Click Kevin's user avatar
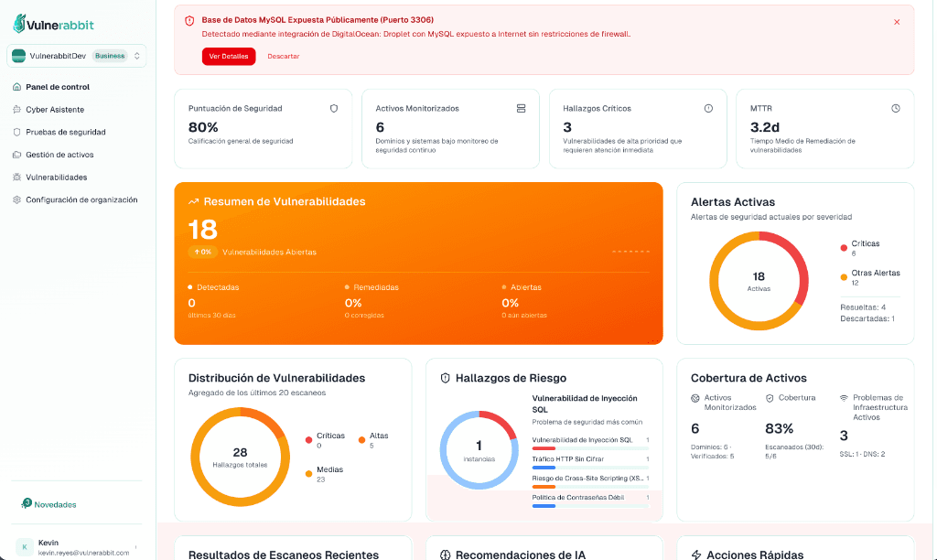Viewport: 937px width, 560px height. coord(25,547)
